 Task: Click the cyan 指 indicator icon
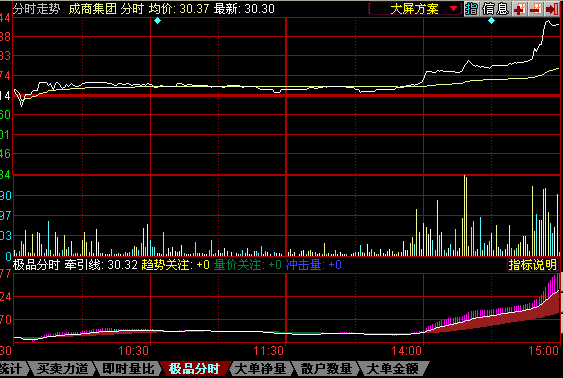pyautogui.click(x=472, y=9)
